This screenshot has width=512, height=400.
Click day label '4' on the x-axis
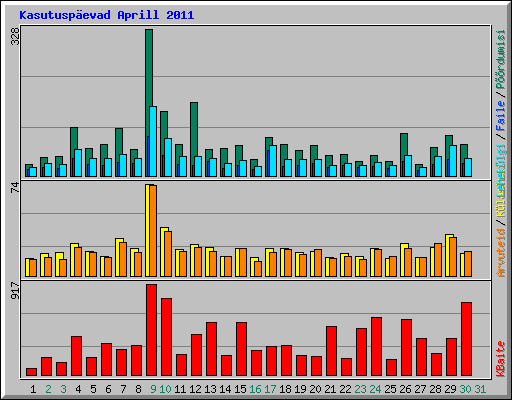pos(78,389)
